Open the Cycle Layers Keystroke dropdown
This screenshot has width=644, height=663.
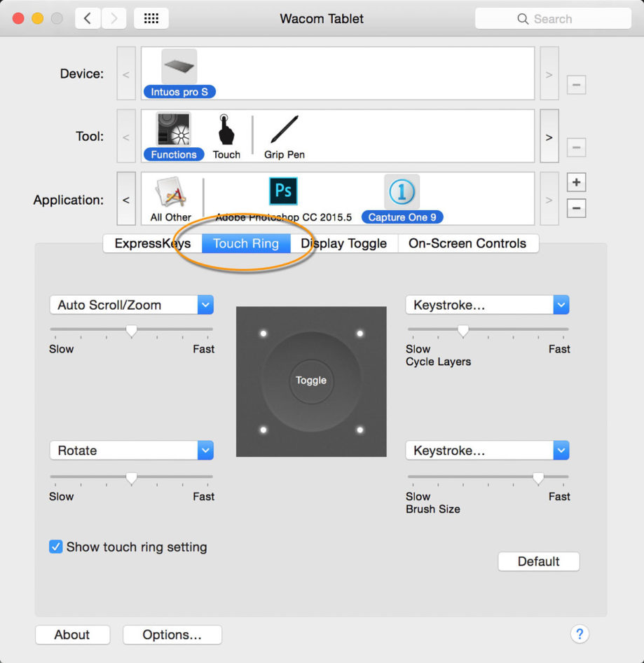(487, 305)
